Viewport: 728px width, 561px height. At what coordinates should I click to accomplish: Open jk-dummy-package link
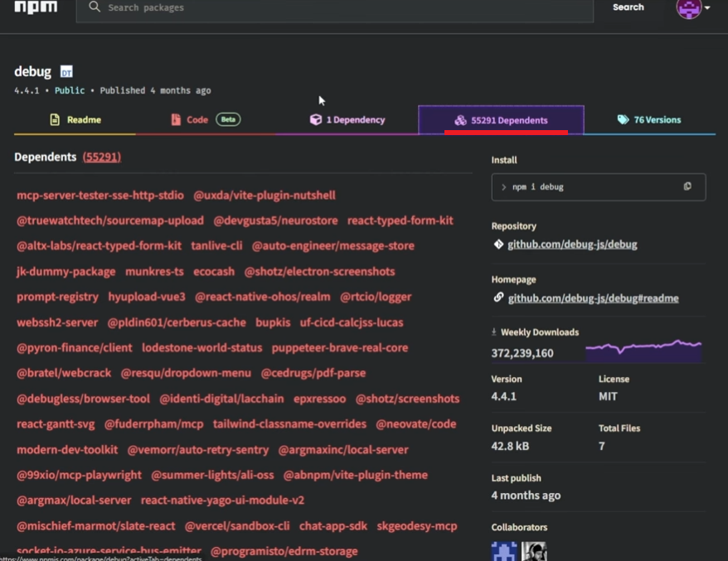[x=66, y=272]
